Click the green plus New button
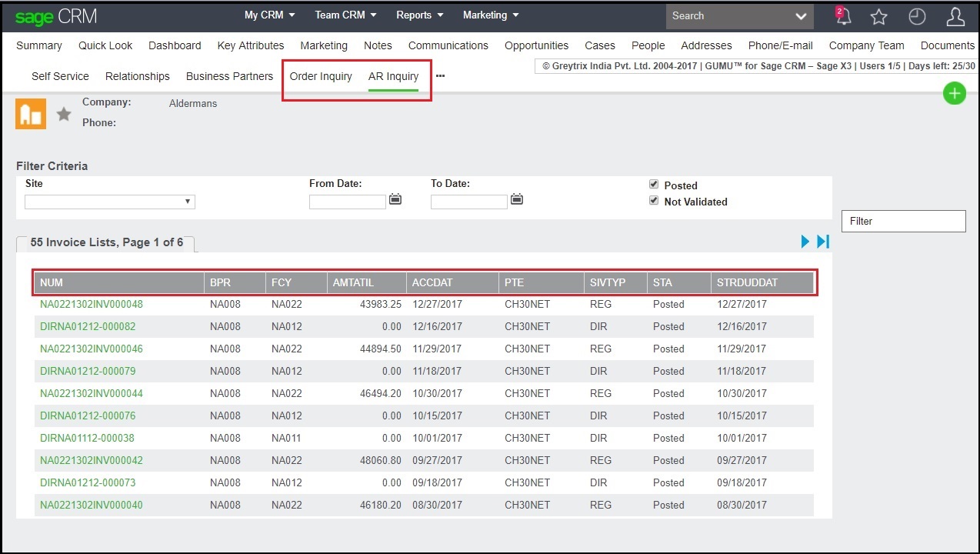 [x=954, y=93]
